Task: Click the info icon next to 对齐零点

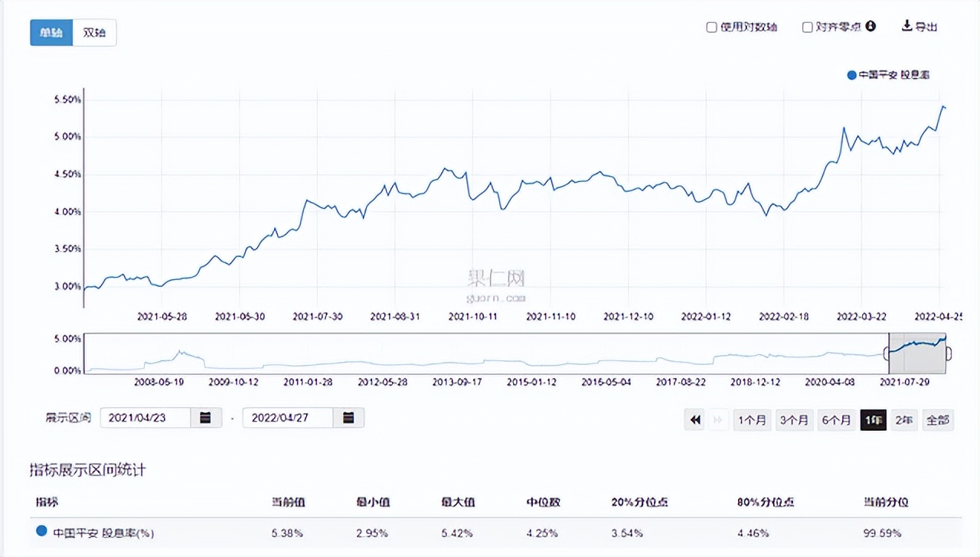Action: pyautogui.click(x=870, y=26)
